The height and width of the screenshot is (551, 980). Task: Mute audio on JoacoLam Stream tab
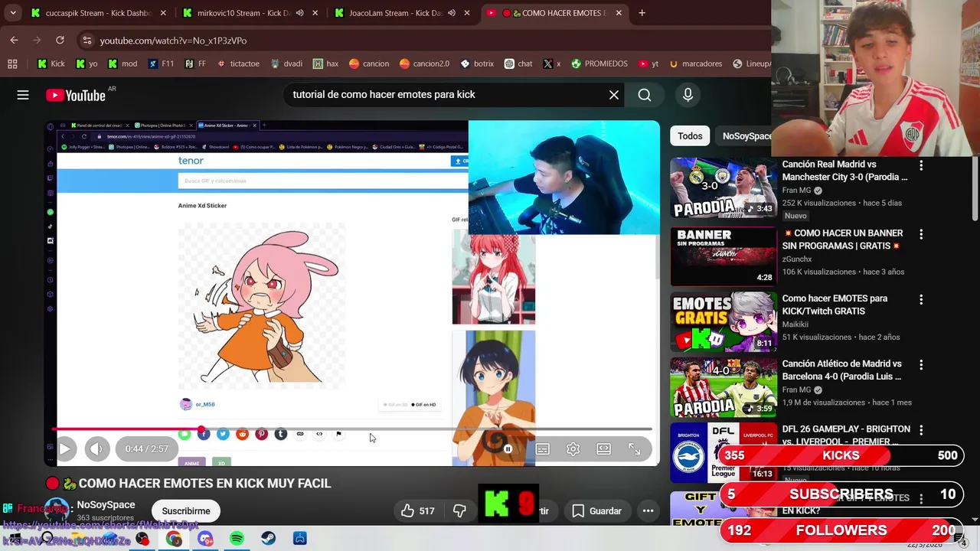451,13
